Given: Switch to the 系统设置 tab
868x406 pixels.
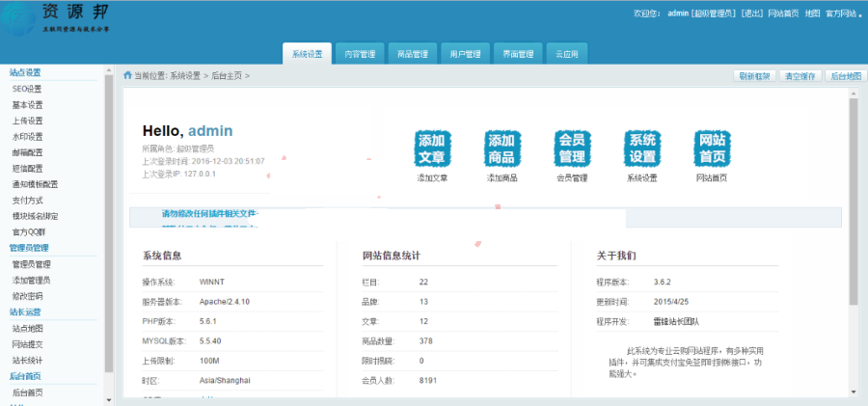Looking at the screenshot, I should [x=308, y=54].
